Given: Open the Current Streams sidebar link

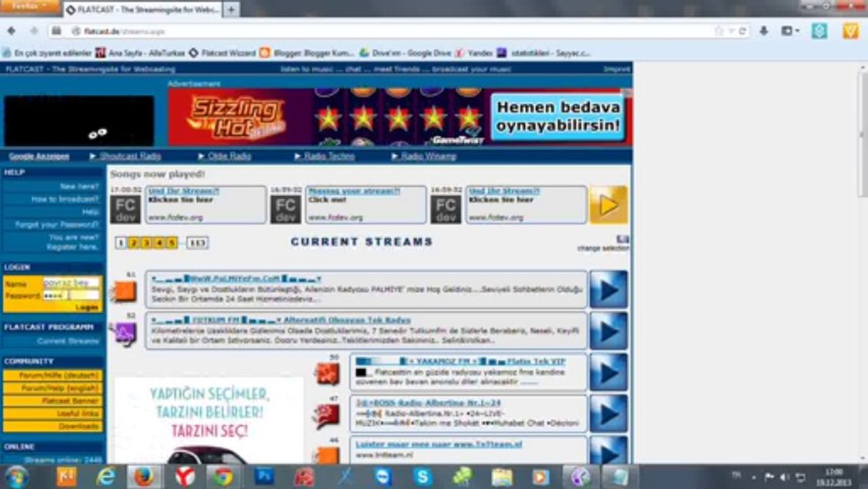Looking at the screenshot, I should coord(68,341).
